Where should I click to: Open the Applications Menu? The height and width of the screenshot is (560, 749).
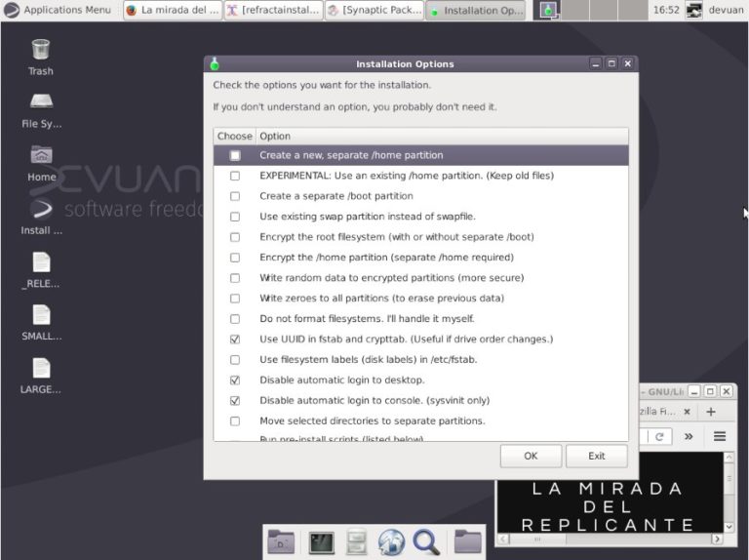coord(57,10)
